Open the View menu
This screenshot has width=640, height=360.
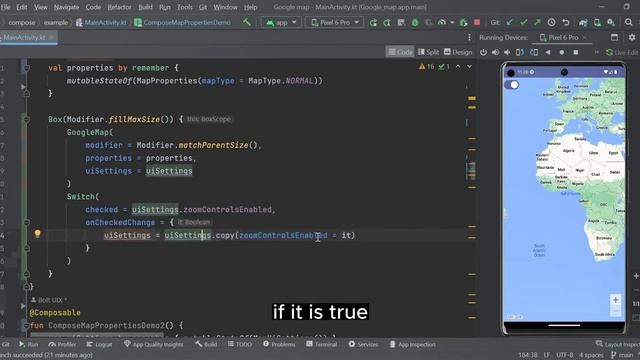point(40,7)
